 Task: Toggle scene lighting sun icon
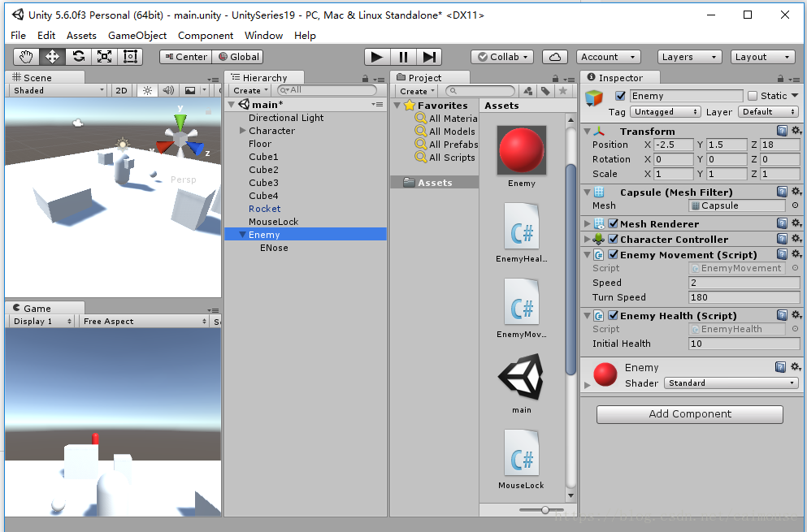pyautogui.click(x=147, y=90)
